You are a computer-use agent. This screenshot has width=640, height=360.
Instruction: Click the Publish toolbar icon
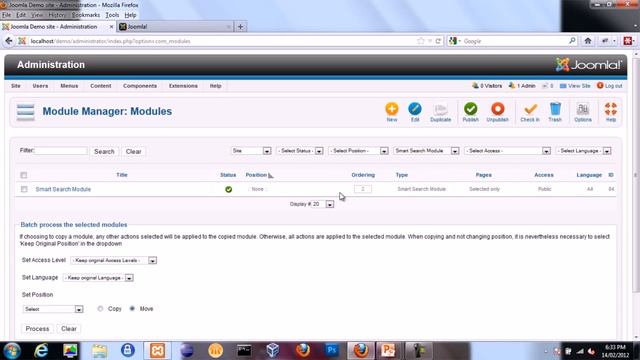point(470,112)
